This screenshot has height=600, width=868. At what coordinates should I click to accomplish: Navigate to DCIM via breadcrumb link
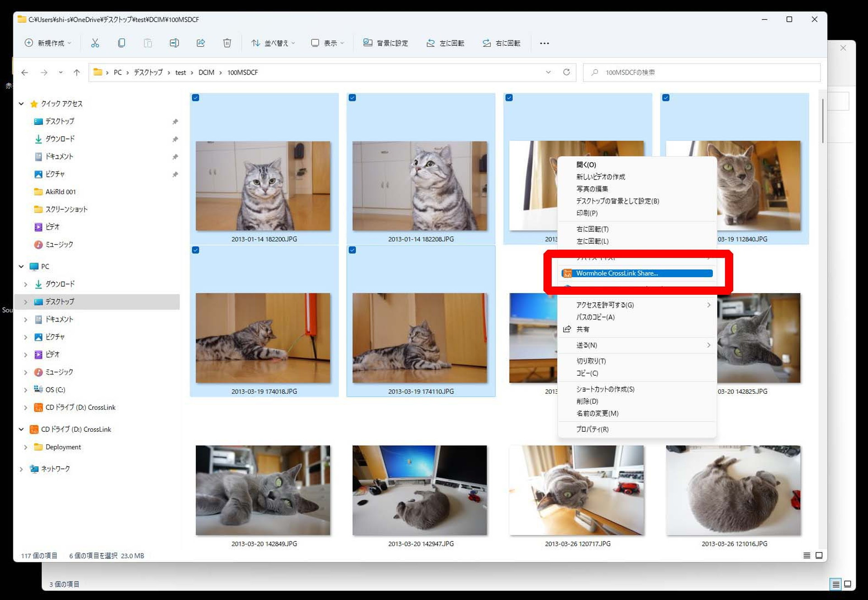click(206, 72)
